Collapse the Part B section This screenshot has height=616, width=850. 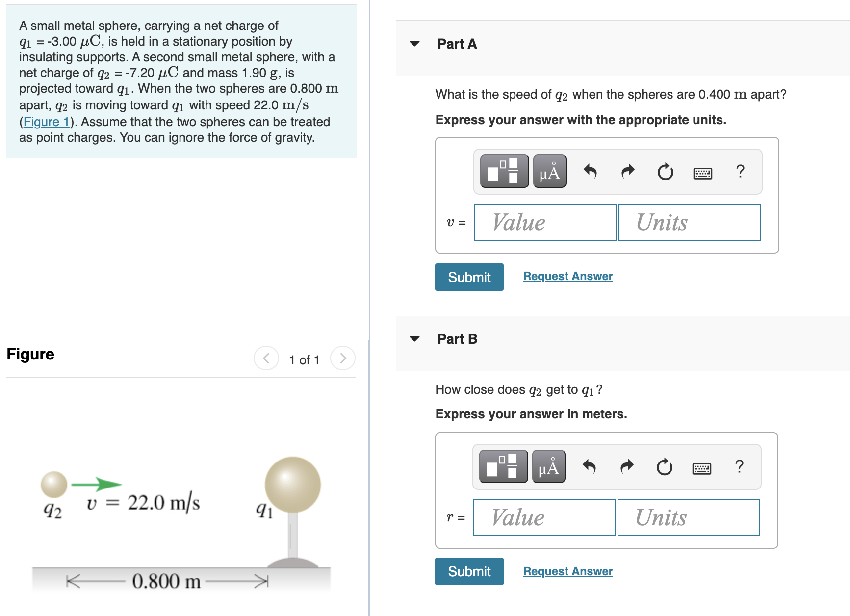tap(414, 338)
